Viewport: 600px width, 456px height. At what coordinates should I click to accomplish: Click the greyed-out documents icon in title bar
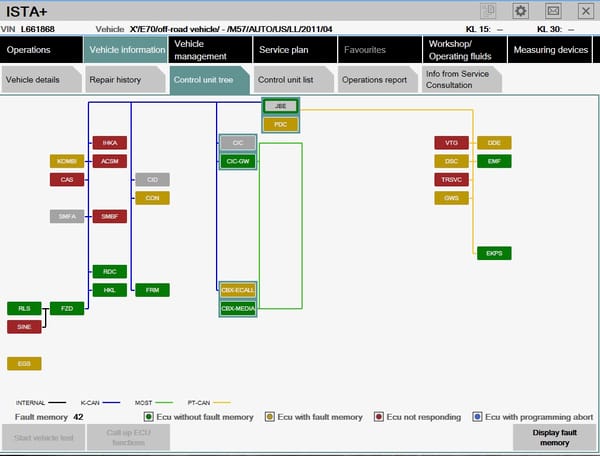tap(488, 11)
